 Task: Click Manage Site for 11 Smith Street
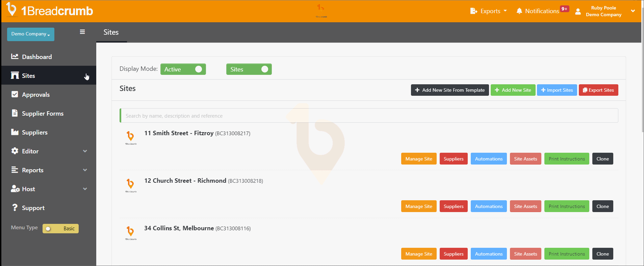click(418, 159)
